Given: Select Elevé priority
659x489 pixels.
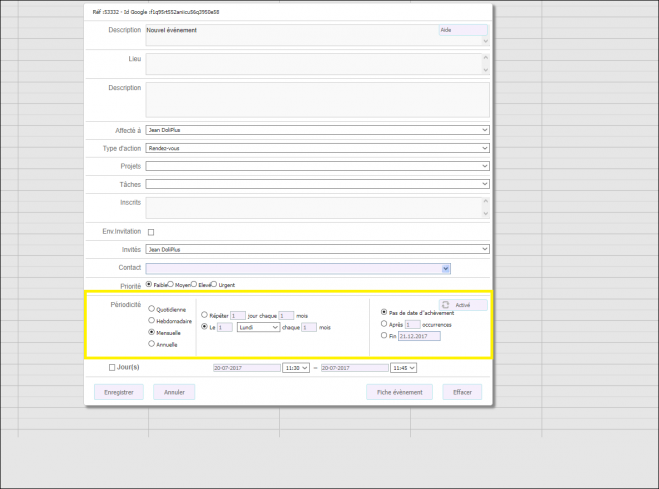Looking at the screenshot, I should click(x=194, y=284).
